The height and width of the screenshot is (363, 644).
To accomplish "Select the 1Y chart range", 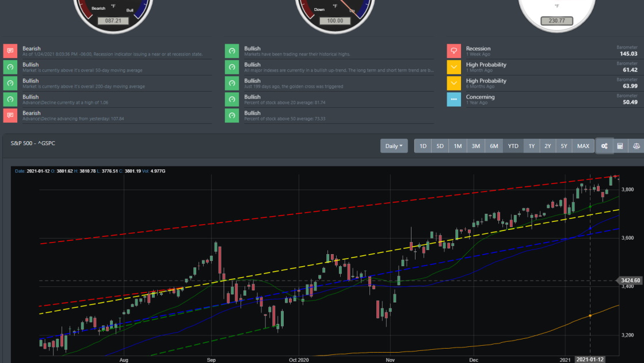I will click(x=531, y=146).
